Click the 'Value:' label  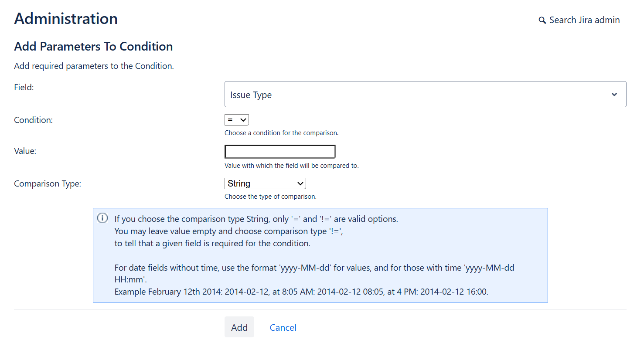click(x=25, y=151)
